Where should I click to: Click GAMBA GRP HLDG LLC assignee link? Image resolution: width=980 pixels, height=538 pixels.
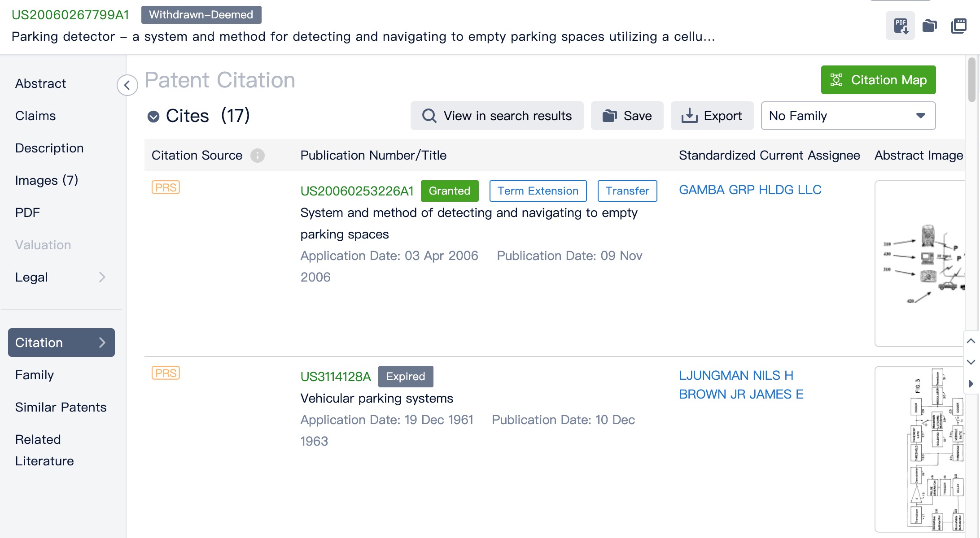[750, 190]
